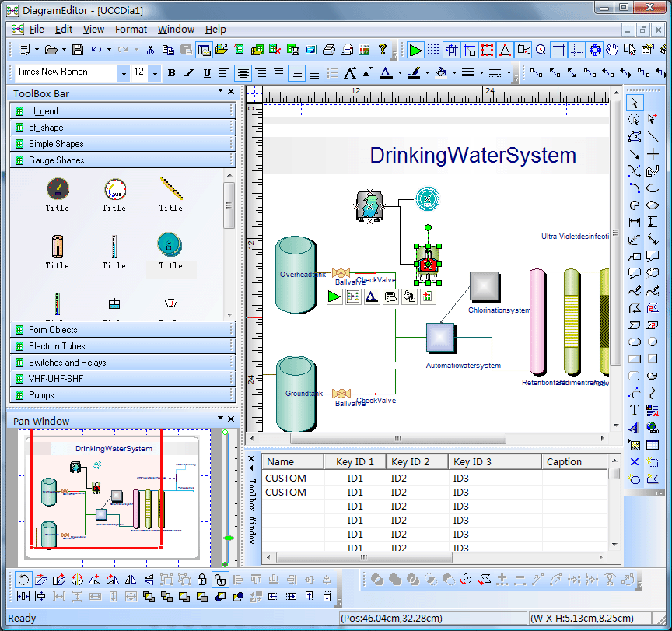Open the fill color paint bucket
672x631 pixels.
click(x=441, y=73)
